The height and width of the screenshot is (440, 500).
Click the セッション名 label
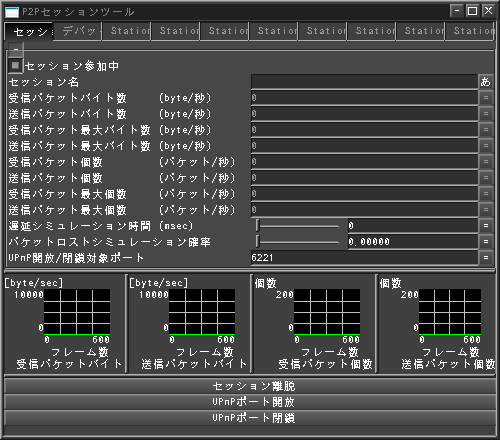click(x=44, y=82)
